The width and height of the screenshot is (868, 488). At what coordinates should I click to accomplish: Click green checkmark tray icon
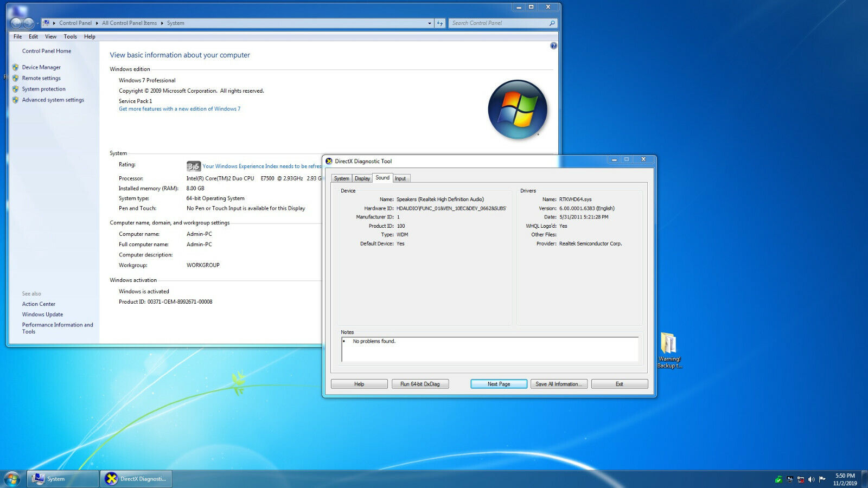click(x=778, y=479)
